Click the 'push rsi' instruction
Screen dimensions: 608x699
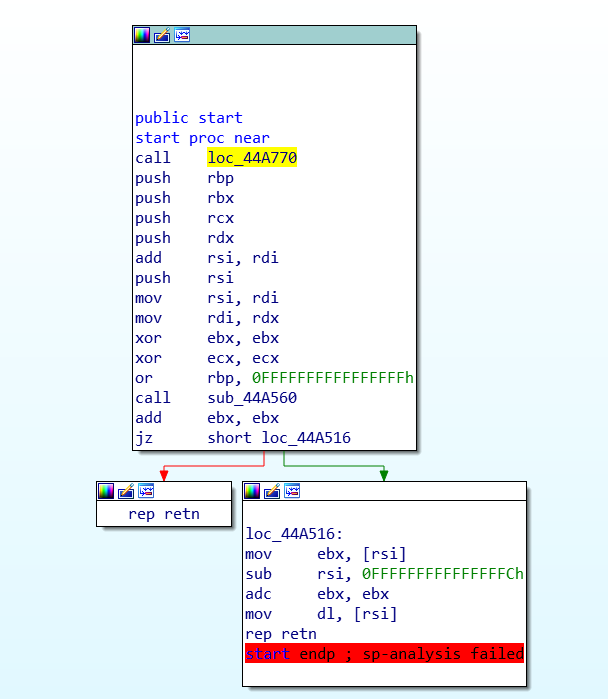(185, 278)
